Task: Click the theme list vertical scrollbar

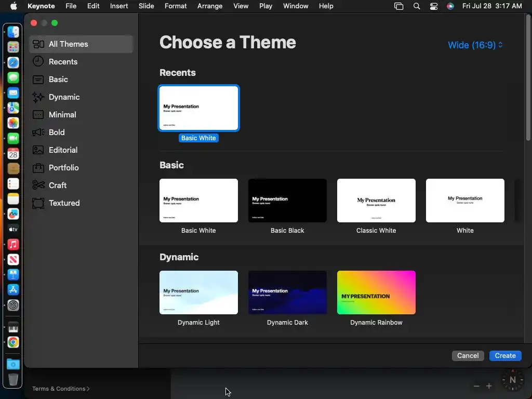Action: coord(528,78)
